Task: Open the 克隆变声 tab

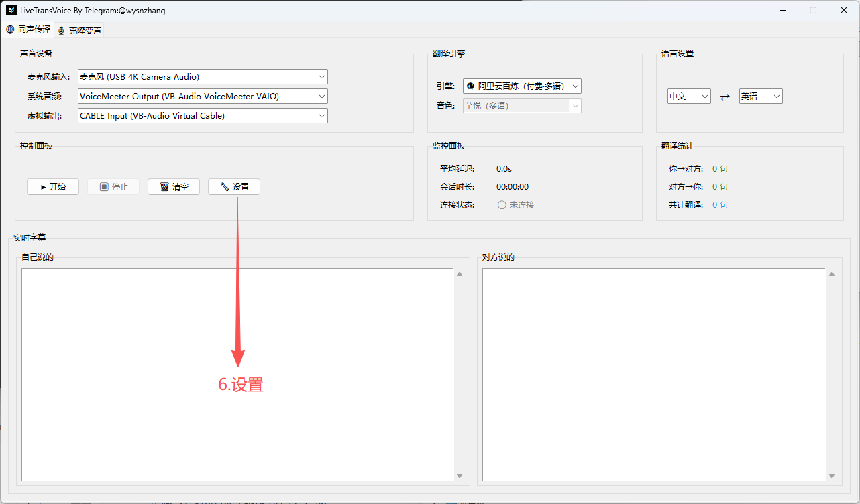Action: pyautogui.click(x=79, y=30)
